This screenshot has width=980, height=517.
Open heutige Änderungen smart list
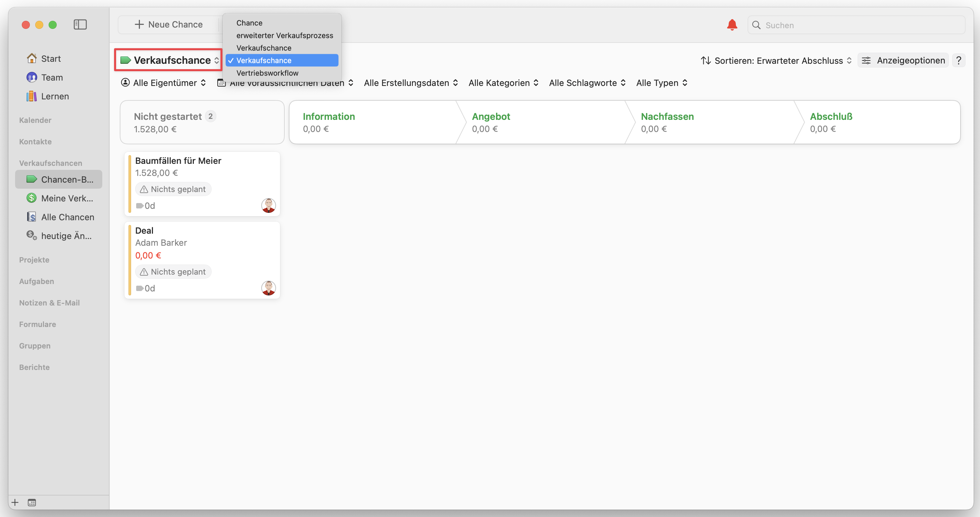[x=66, y=235]
